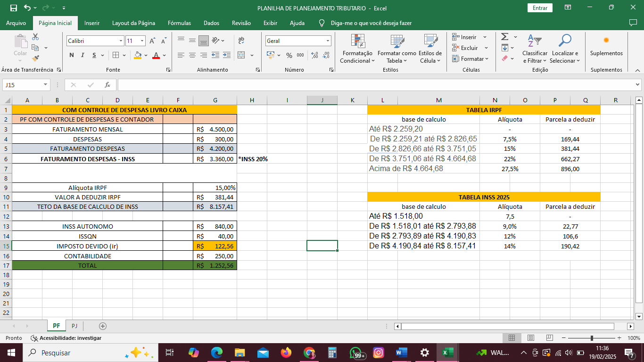The width and height of the screenshot is (644, 362).
Task: Click increase decimal places icon
Action: point(314,55)
